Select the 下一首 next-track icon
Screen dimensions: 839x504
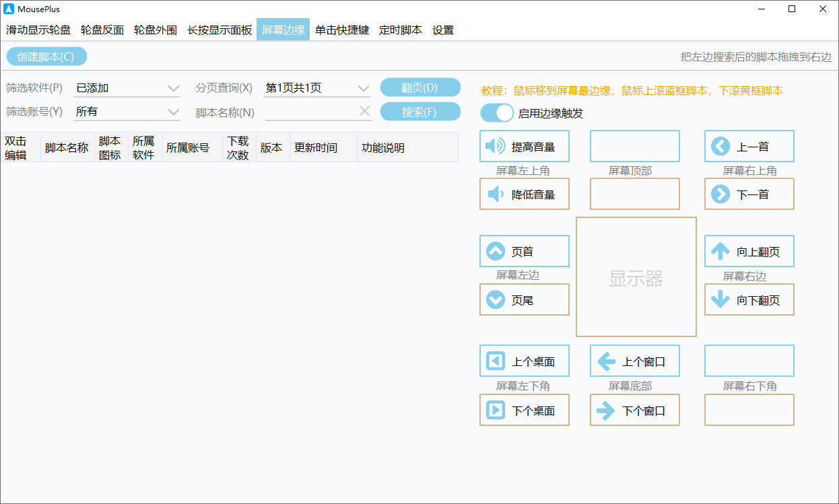[x=720, y=194]
